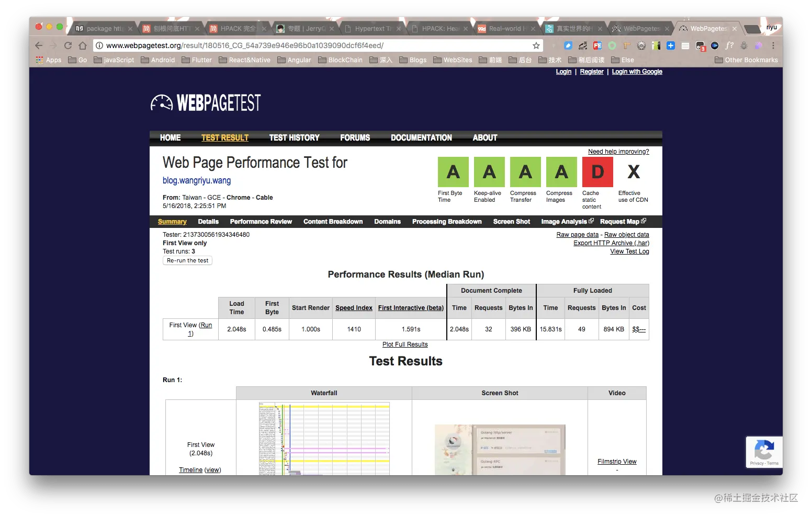Screen dimensions: 812x517
Task: Click the Login link
Action: pos(563,72)
